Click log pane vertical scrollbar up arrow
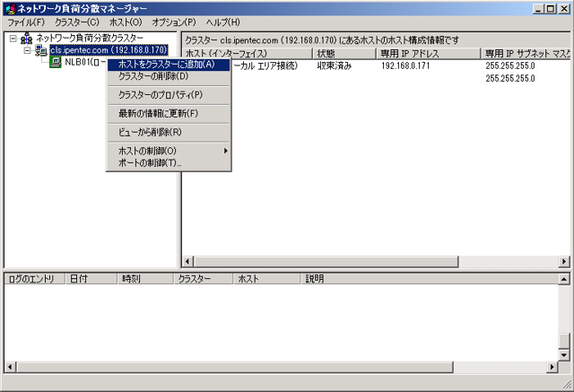Screen dimensions: 574x392 (564, 279)
